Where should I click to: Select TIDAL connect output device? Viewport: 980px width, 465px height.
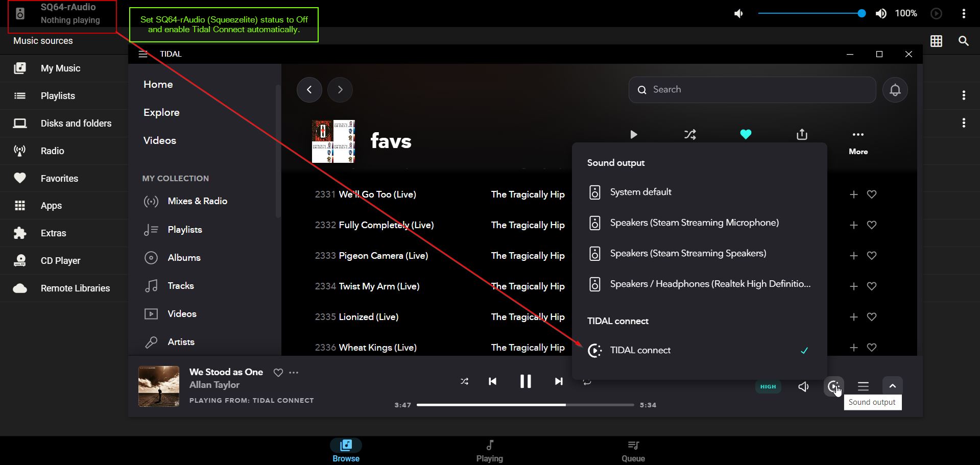click(699, 351)
